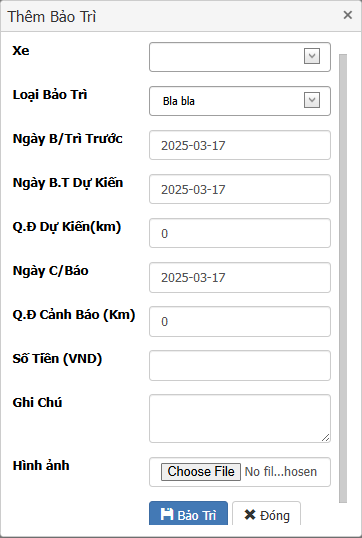
Task: Expand the Xe dropdown arrow
Action: click(312, 56)
